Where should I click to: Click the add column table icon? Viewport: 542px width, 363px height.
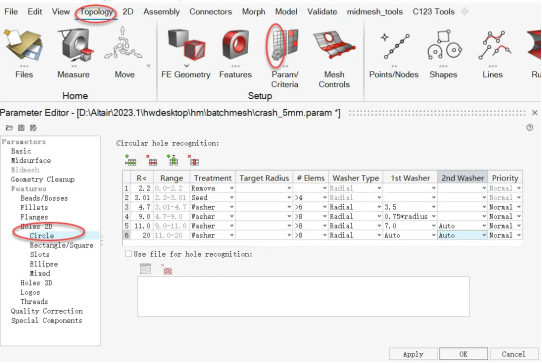(x=172, y=160)
